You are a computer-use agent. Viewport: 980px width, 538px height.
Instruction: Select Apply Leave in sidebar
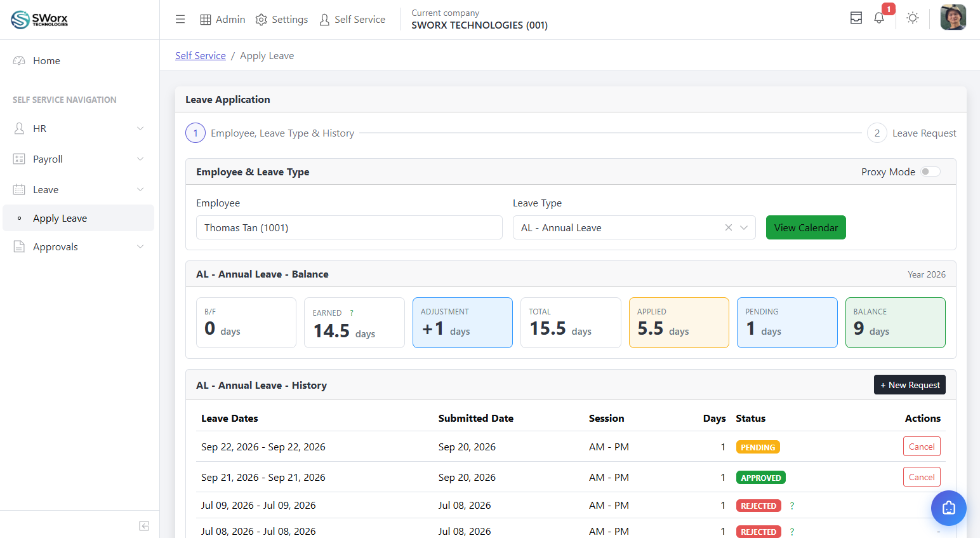[78, 218]
